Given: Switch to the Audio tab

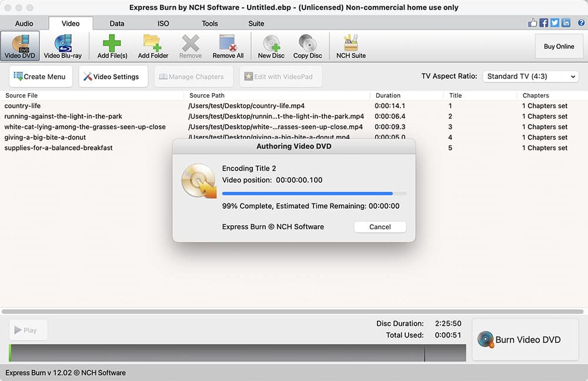Looking at the screenshot, I should click(24, 24).
